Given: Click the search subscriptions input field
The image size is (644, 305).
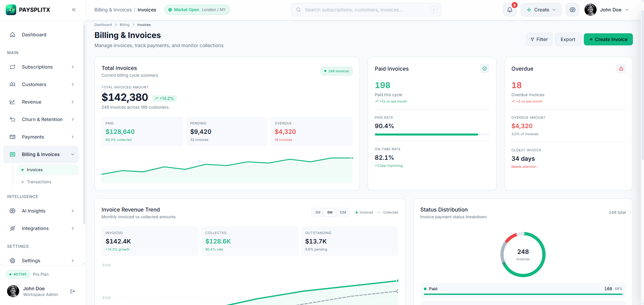Looking at the screenshot, I should (x=366, y=10).
